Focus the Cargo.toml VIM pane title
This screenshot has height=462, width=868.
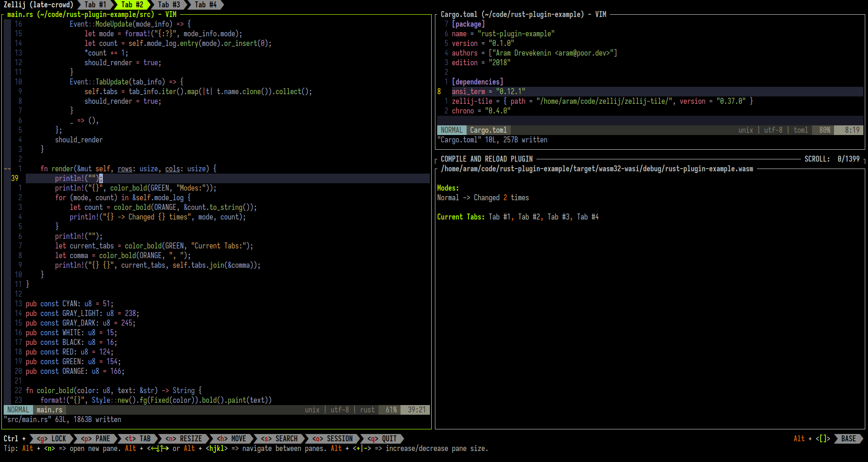(524, 14)
